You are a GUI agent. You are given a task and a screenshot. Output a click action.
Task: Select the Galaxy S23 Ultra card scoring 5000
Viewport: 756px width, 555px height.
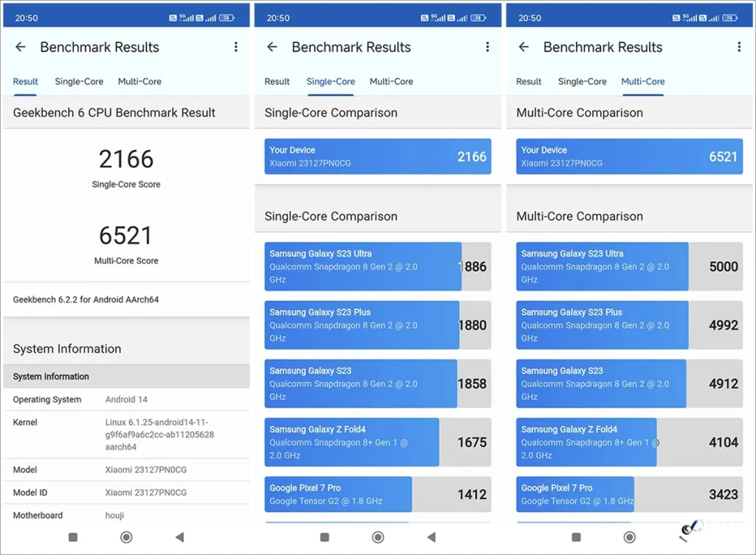[x=630, y=266]
